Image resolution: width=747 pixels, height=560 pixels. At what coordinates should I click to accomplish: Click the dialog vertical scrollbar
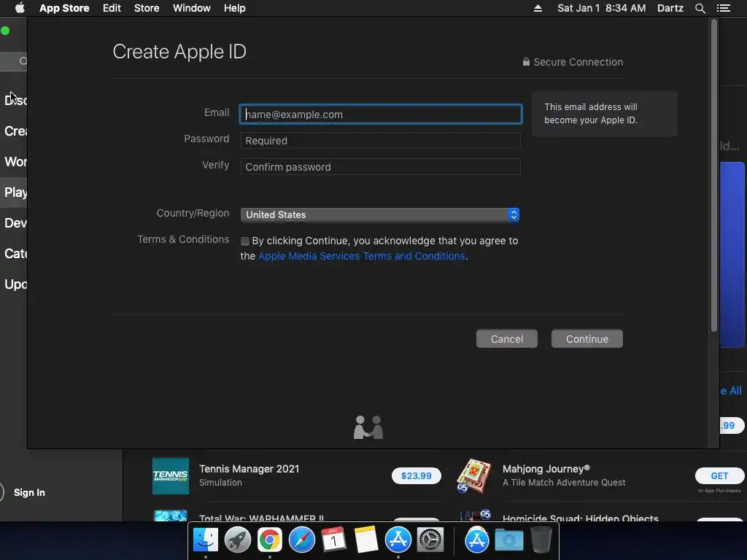click(x=713, y=175)
